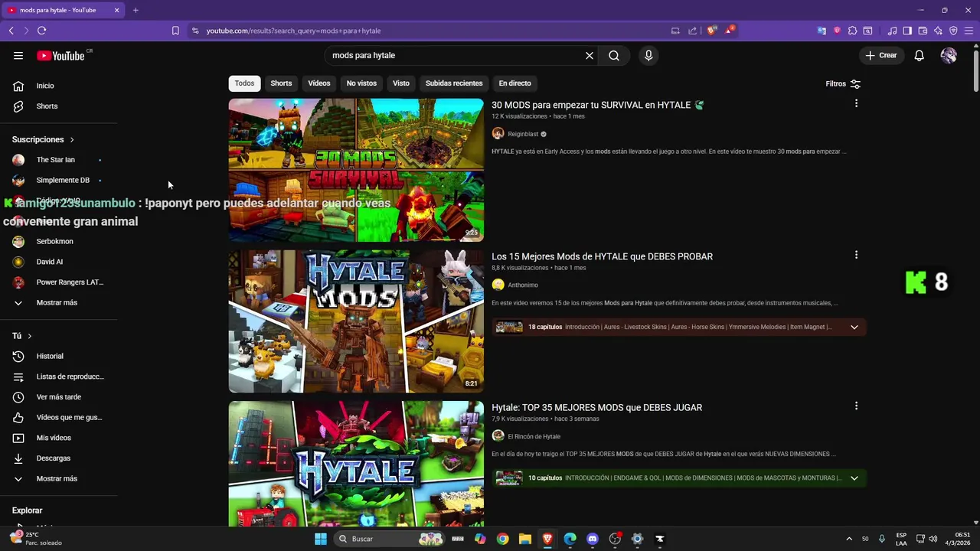Expand the 10 capítulos chapters dropdown

pyautogui.click(x=854, y=478)
